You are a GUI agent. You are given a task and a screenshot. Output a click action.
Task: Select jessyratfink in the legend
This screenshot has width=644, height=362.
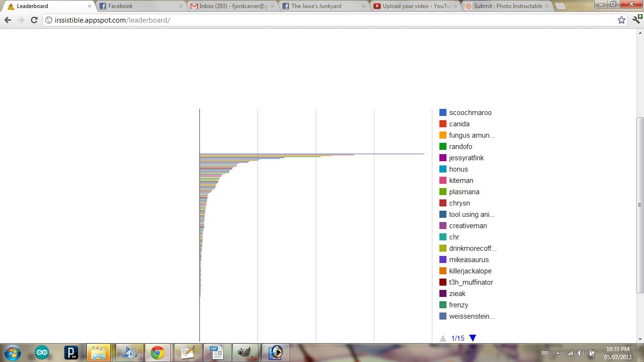(466, 158)
